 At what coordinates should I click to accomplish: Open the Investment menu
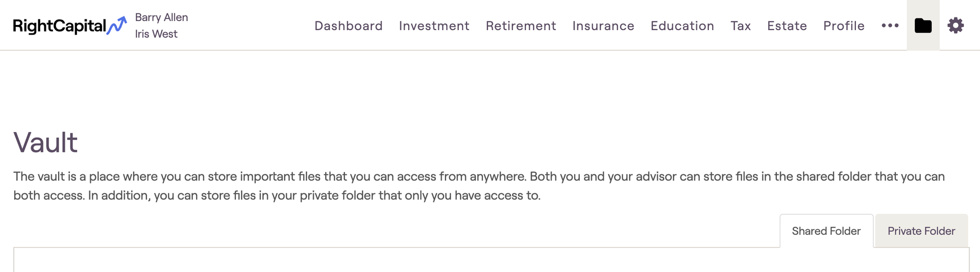(x=434, y=26)
